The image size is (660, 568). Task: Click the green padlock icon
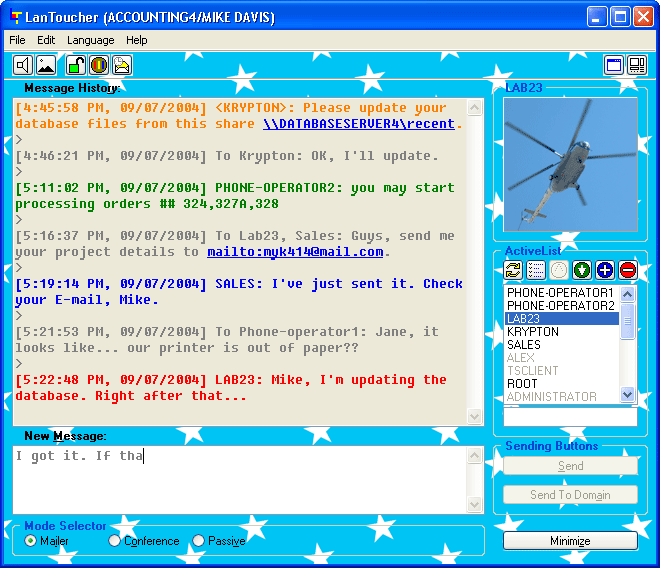coord(76,65)
